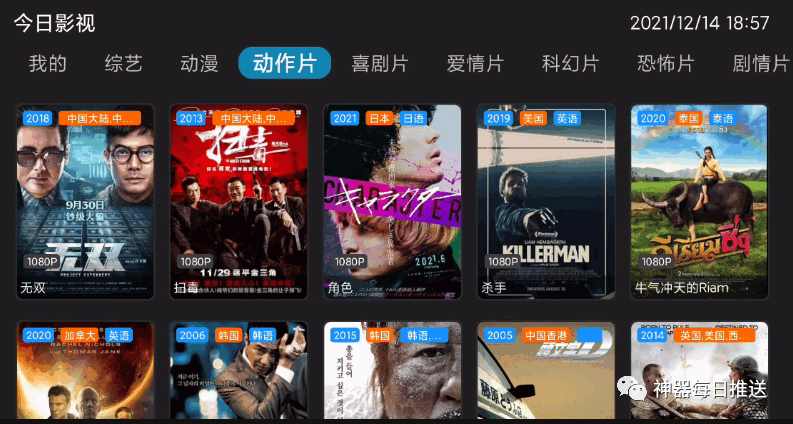Click the 今日影视 app title

pos(55,23)
